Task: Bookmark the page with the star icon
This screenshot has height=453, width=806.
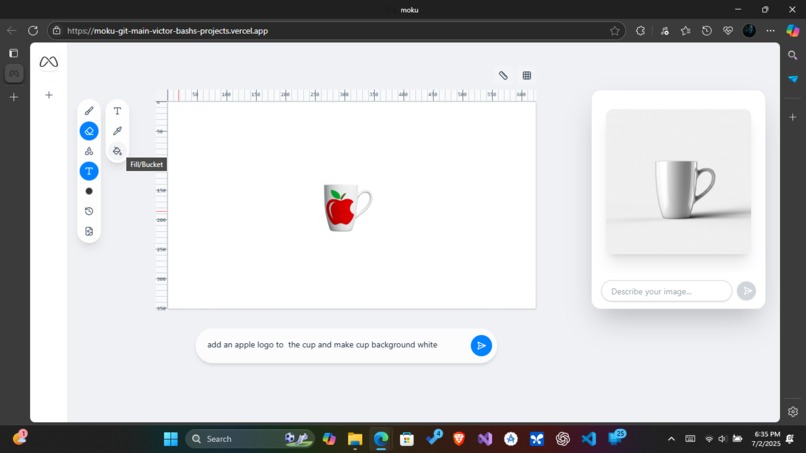Action: (x=615, y=31)
